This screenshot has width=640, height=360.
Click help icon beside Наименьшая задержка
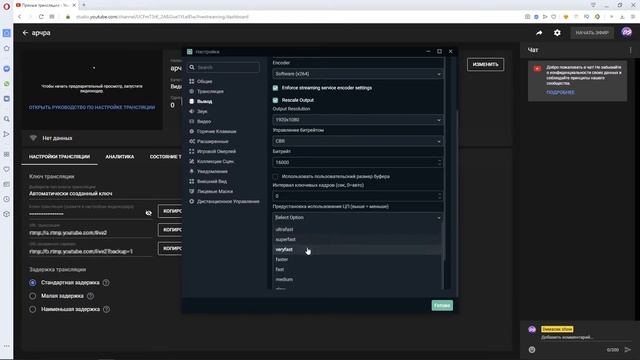pos(107,309)
